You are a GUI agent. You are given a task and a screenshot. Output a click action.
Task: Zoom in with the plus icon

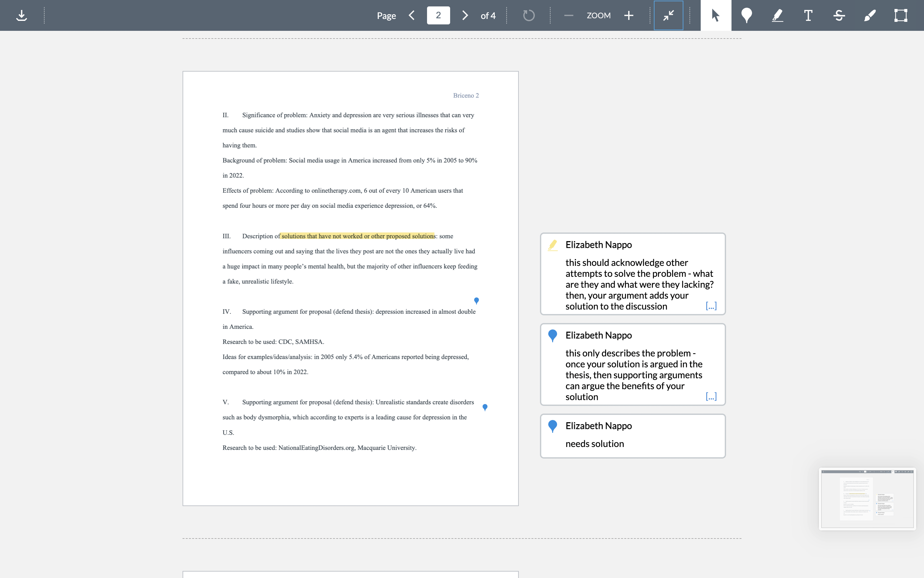point(629,15)
